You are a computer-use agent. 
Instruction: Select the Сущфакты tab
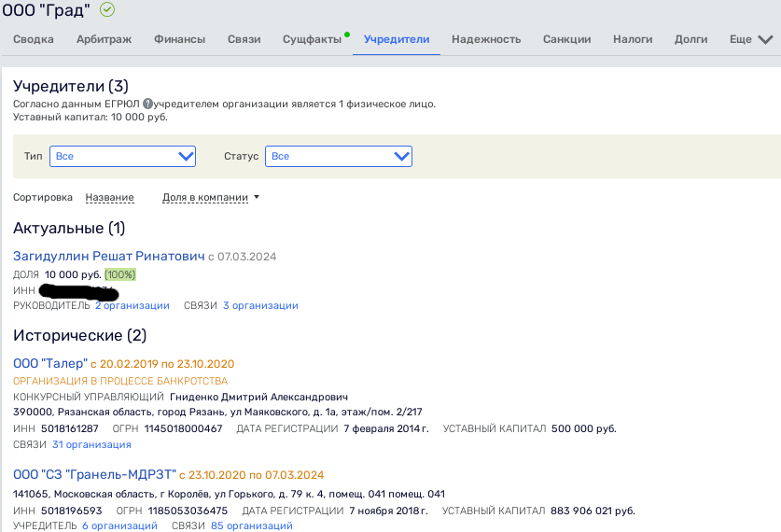[x=312, y=40]
